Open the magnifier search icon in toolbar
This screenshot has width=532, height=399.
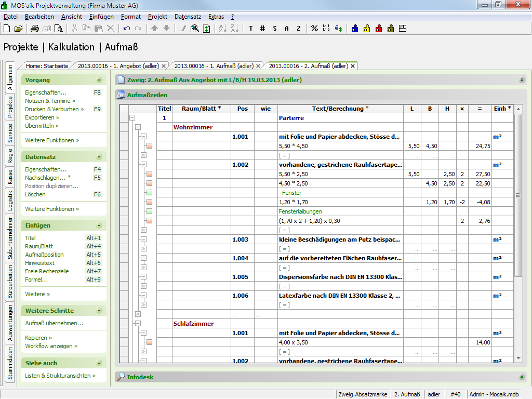point(194,29)
